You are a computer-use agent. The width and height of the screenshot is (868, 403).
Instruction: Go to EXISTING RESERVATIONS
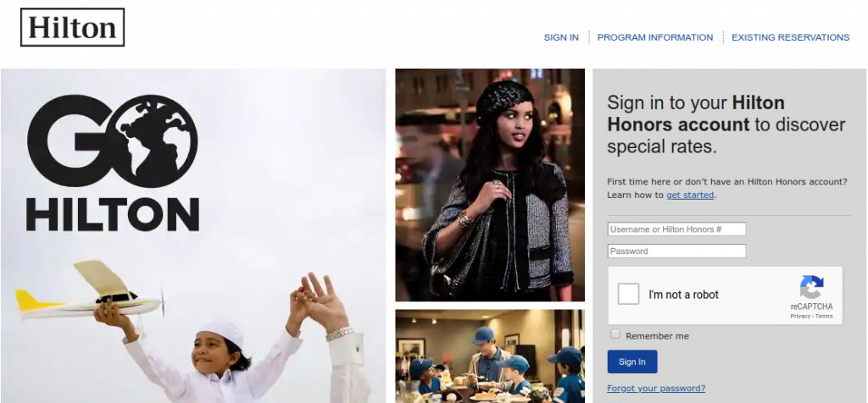point(791,37)
